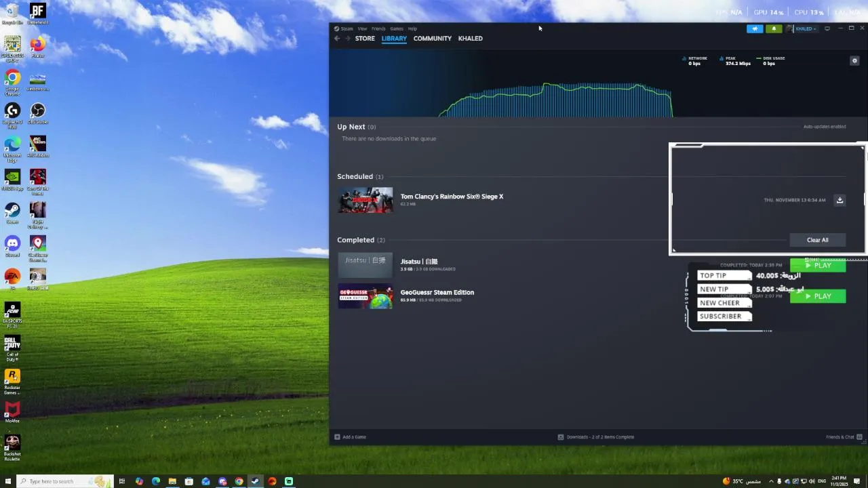The image size is (868, 488).
Task: Select Logitech G HUB desktop icon
Action: [12, 115]
